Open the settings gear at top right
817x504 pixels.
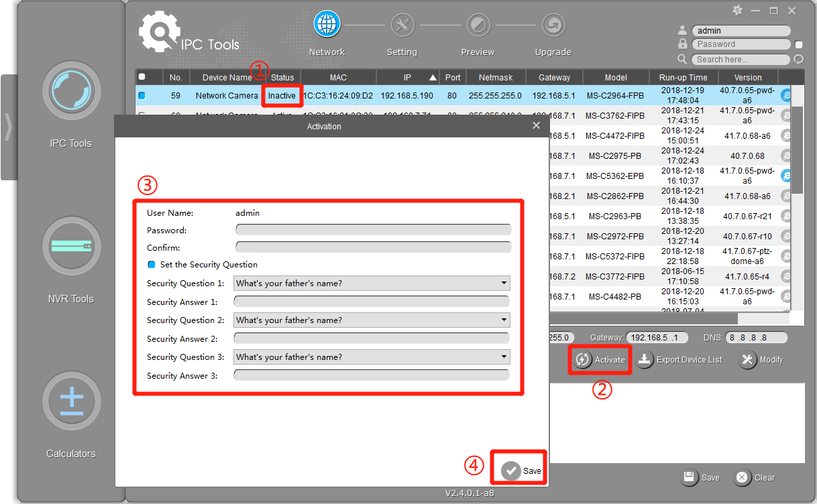(737, 10)
